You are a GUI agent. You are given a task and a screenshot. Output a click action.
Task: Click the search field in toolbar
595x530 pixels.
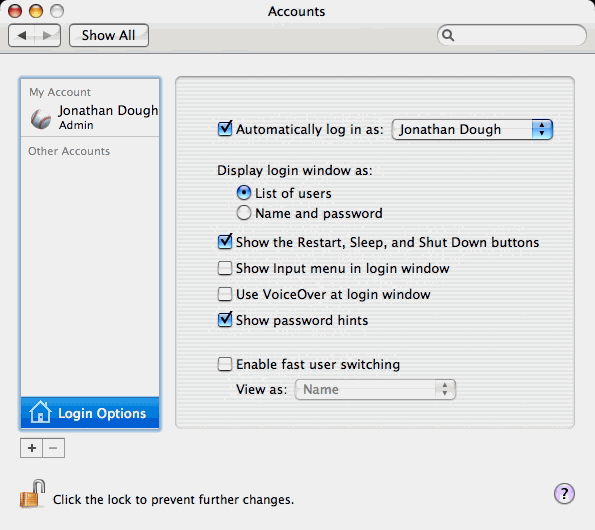pyautogui.click(x=512, y=35)
